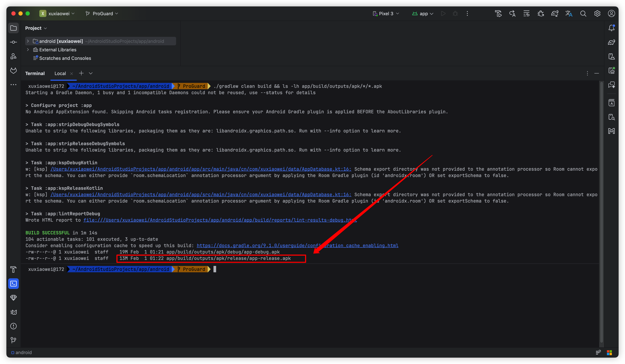The height and width of the screenshot is (364, 625).
Task: Expand the android [xuxiaowei] project node
Action: pyautogui.click(x=28, y=41)
